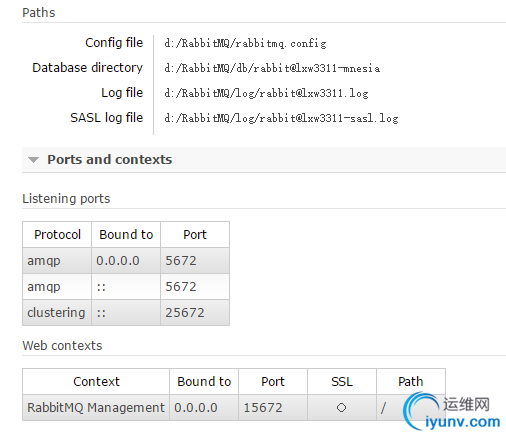Click the Path column header
The image size is (506, 438).
click(411, 382)
